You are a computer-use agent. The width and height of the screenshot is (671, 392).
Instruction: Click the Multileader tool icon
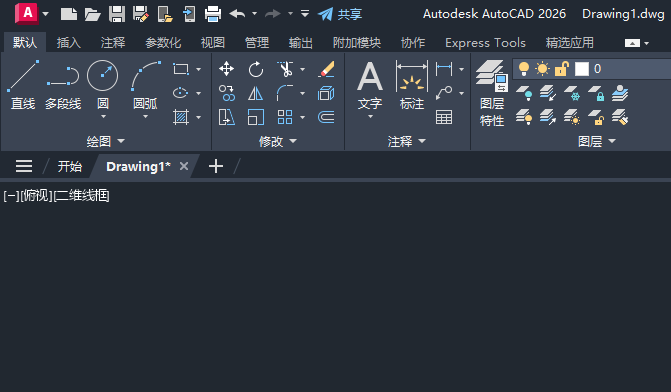[x=444, y=93]
